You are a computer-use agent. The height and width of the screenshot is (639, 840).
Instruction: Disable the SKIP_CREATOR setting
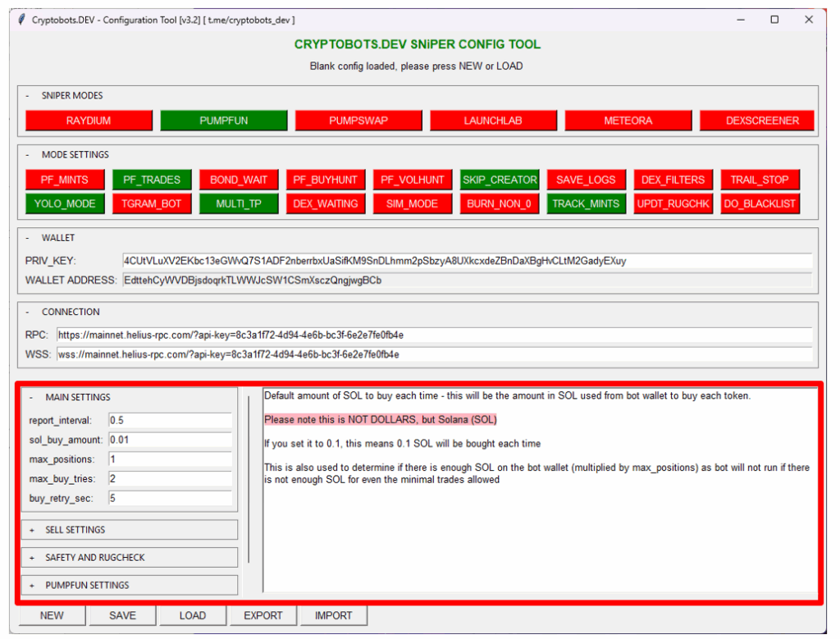coord(500,180)
